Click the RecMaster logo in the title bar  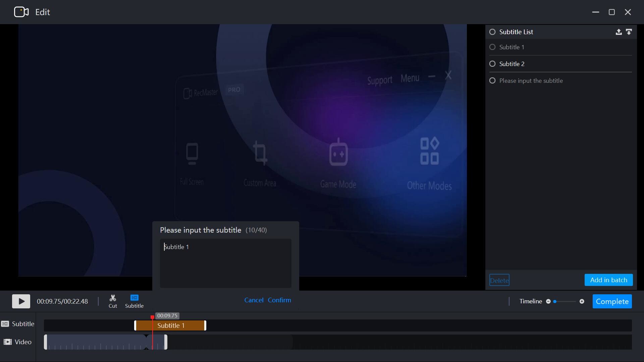20,12
